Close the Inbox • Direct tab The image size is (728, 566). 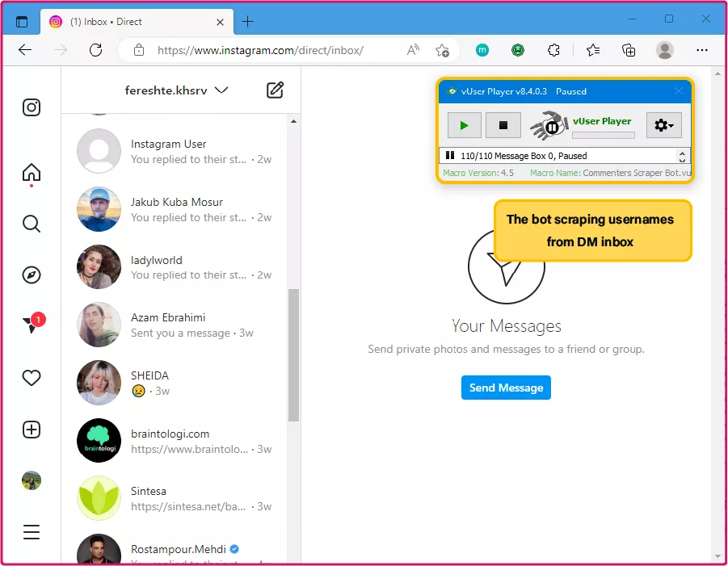point(220,22)
